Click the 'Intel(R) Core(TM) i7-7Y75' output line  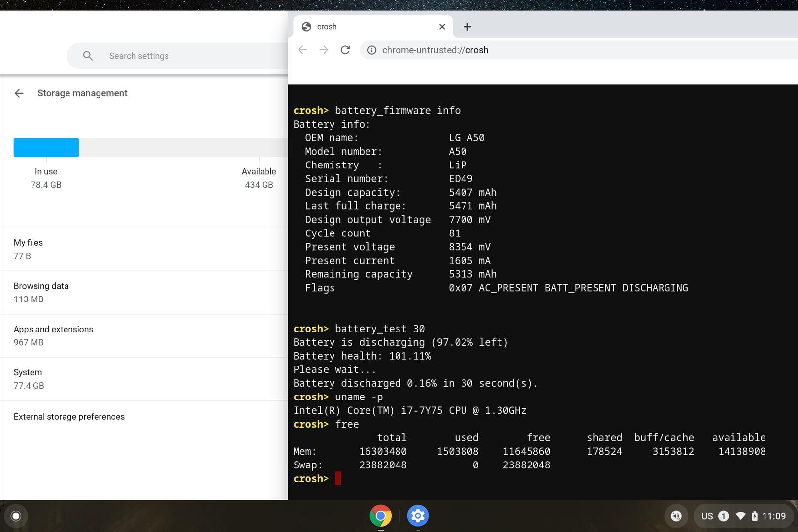coord(410,410)
